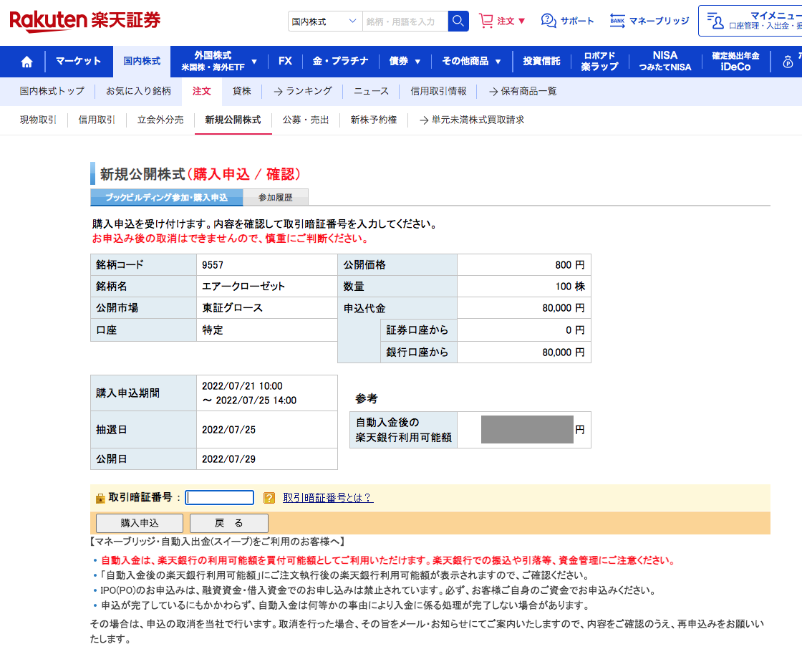Expand the 外国株式 menu dropdown

click(x=253, y=62)
